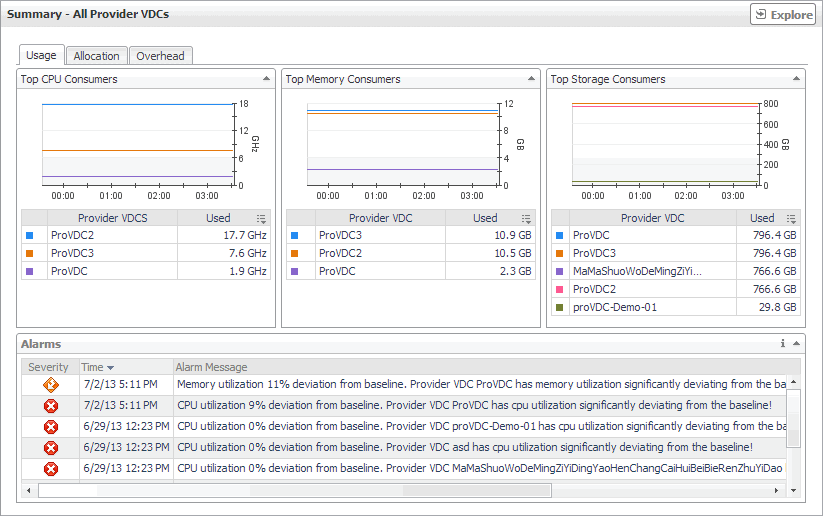Open column options in Storage consumers table
Image resolution: width=823 pixels, height=516 pixels.
[x=792, y=218]
